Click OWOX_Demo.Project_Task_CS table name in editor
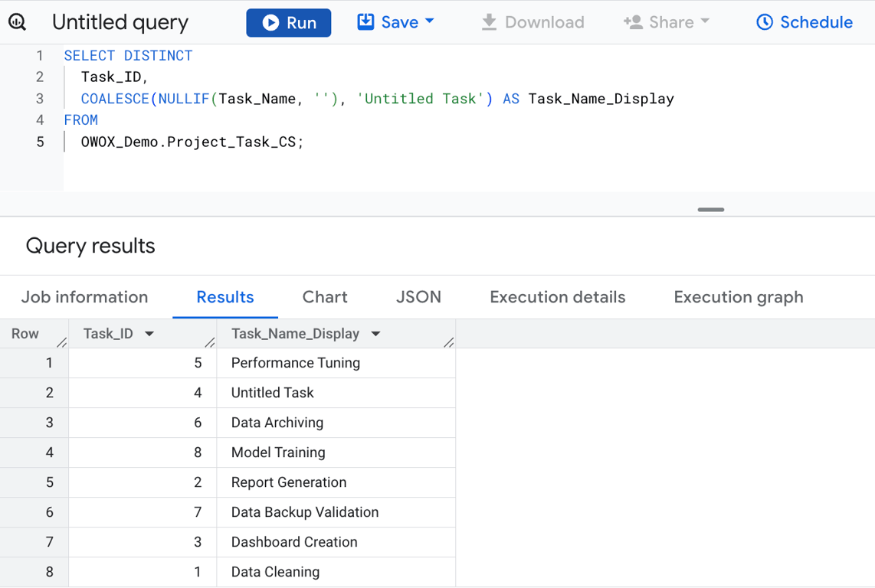875x588 pixels. pos(188,142)
